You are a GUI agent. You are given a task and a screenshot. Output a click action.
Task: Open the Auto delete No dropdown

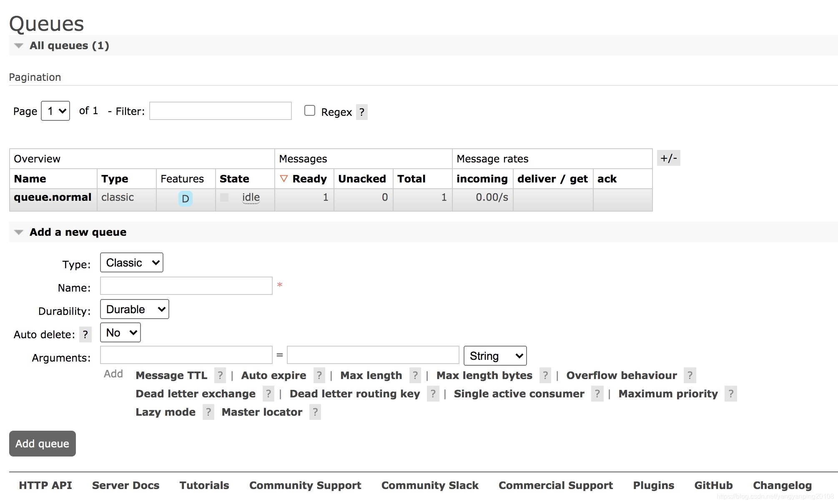[x=120, y=332]
